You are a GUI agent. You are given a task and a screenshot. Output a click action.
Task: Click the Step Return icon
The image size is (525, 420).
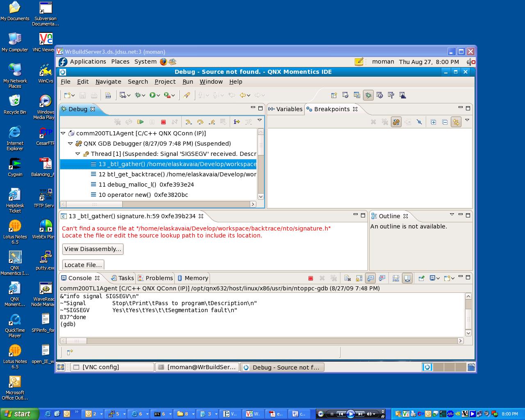pos(212,122)
